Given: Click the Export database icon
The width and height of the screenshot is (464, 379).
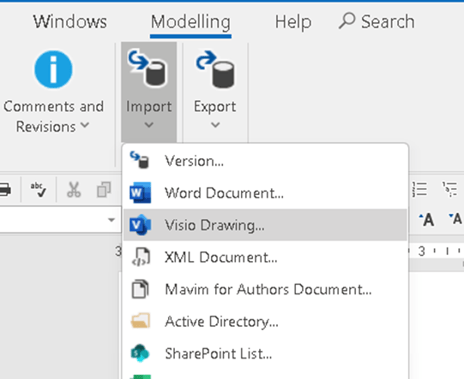Looking at the screenshot, I should tap(215, 69).
